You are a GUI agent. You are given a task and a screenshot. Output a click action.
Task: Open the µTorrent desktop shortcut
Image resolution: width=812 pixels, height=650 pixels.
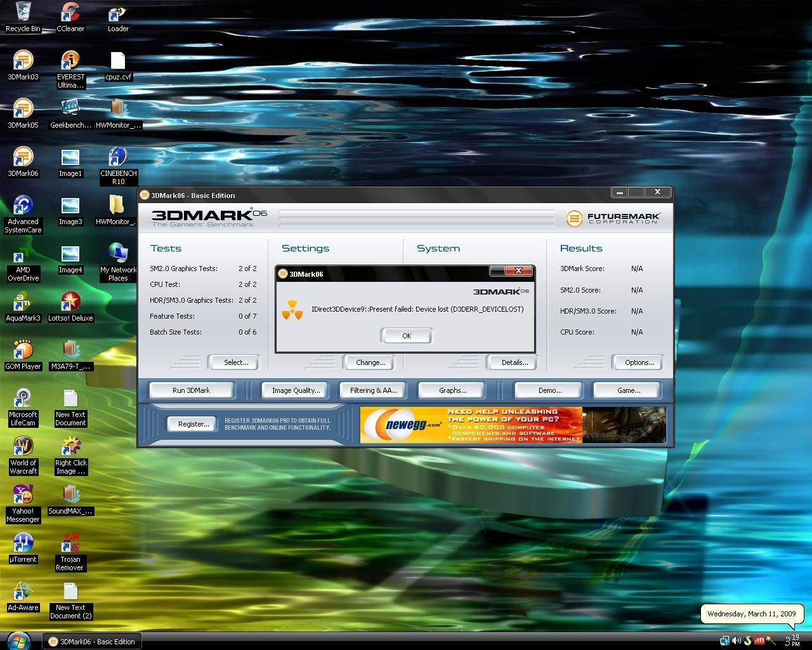(x=23, y=548)
